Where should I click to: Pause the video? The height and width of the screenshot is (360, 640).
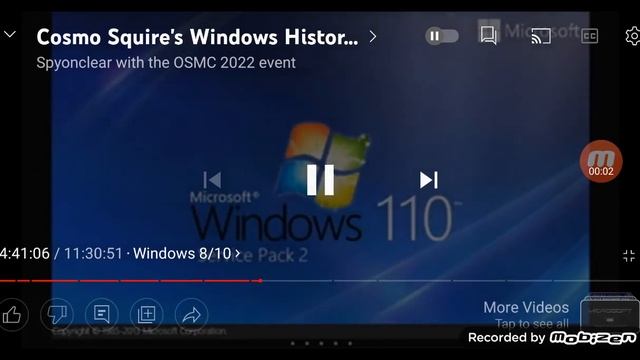click(320, 180)
